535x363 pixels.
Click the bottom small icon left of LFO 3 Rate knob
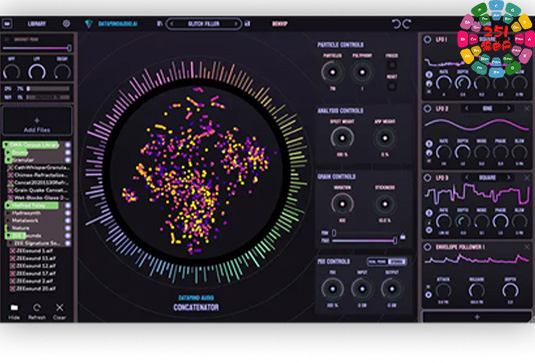click(x=429, y=230)
